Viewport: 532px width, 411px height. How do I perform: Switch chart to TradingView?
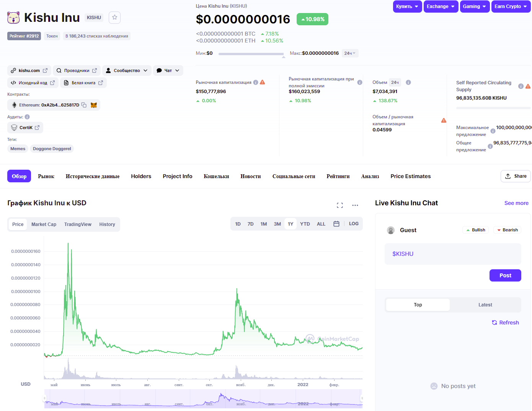(x=78, y=224)
